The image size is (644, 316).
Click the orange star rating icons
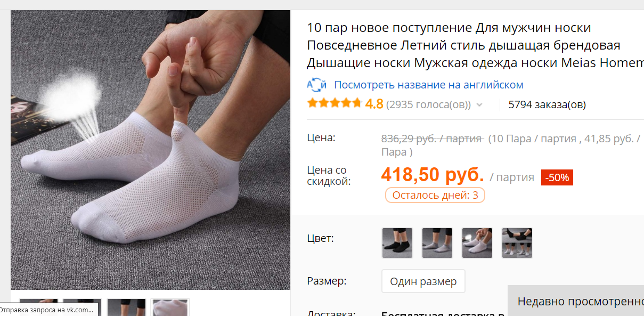tap(334, 104)
